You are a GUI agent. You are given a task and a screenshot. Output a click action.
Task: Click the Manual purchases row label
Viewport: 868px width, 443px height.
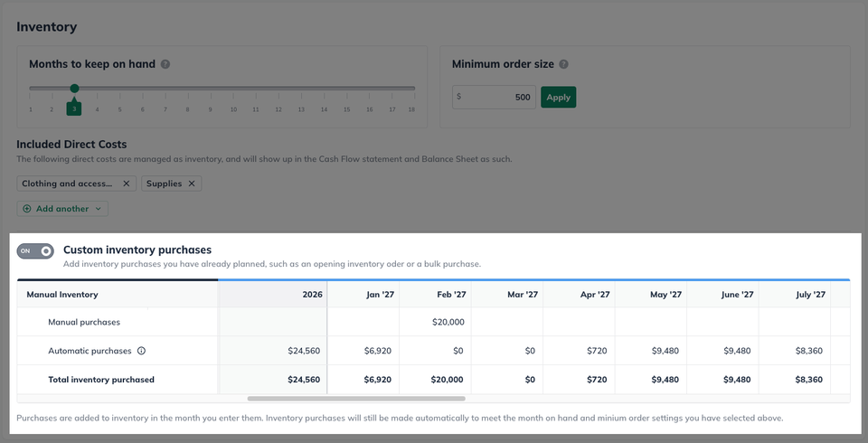[84, 322]
